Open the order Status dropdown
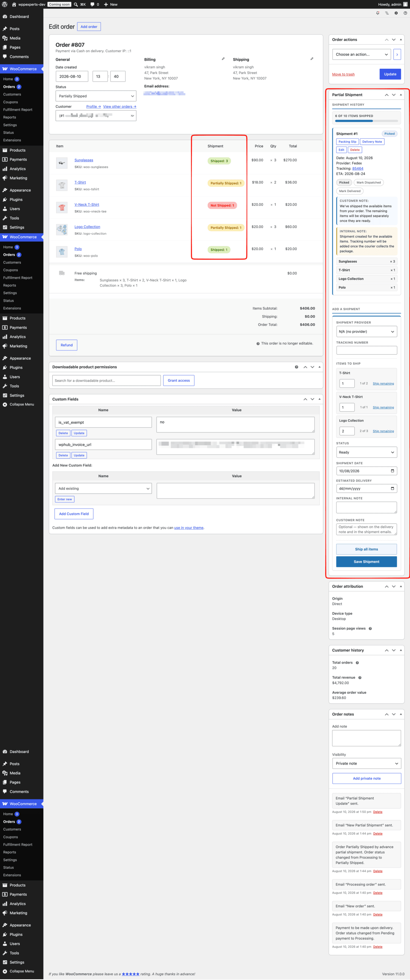This screenshot has height=980, width=410. (x=96, y=96)
